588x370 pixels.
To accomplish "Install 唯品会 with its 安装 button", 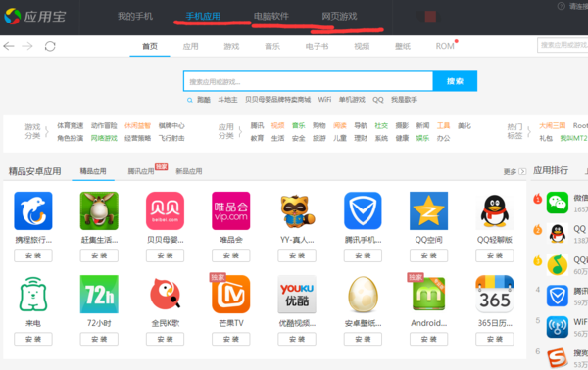I will 231,255.
